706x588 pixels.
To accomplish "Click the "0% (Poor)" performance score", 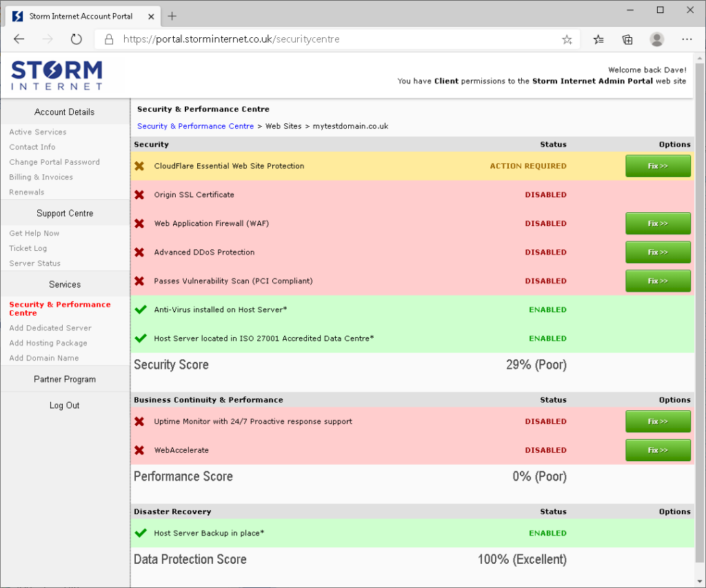I will coord(539,476).
